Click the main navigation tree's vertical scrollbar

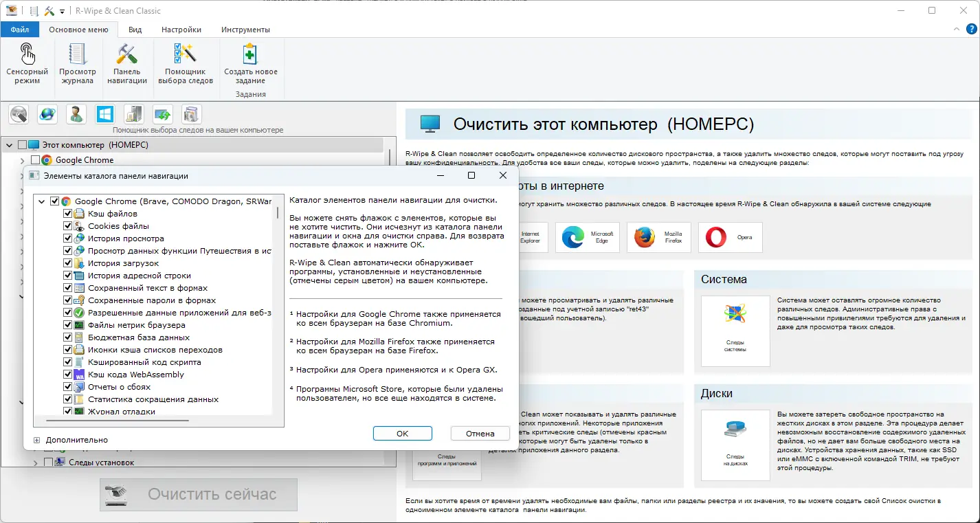coord(390,158)
